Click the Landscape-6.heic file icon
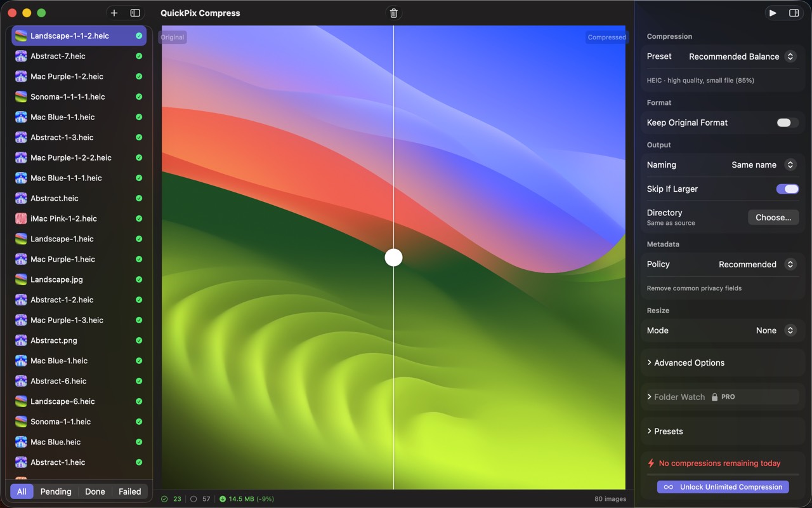 [21, 401]
